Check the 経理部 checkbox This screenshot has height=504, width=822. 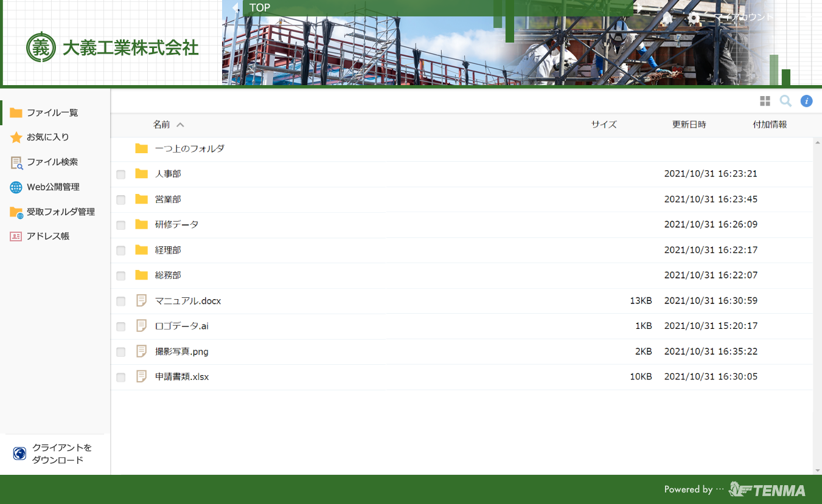tap(120, 250)
